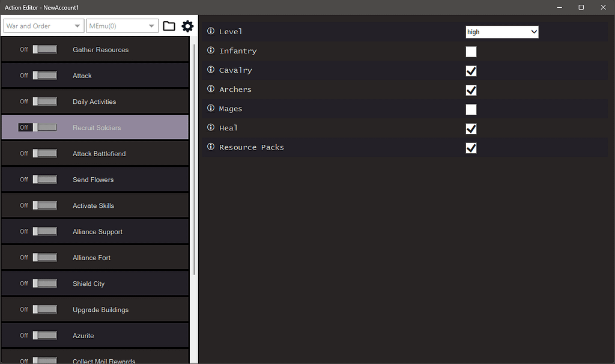Turn on the Gather Resources toggle
Image resolution: width=615 pixels, height=364 pixels.
pos(45,49)
